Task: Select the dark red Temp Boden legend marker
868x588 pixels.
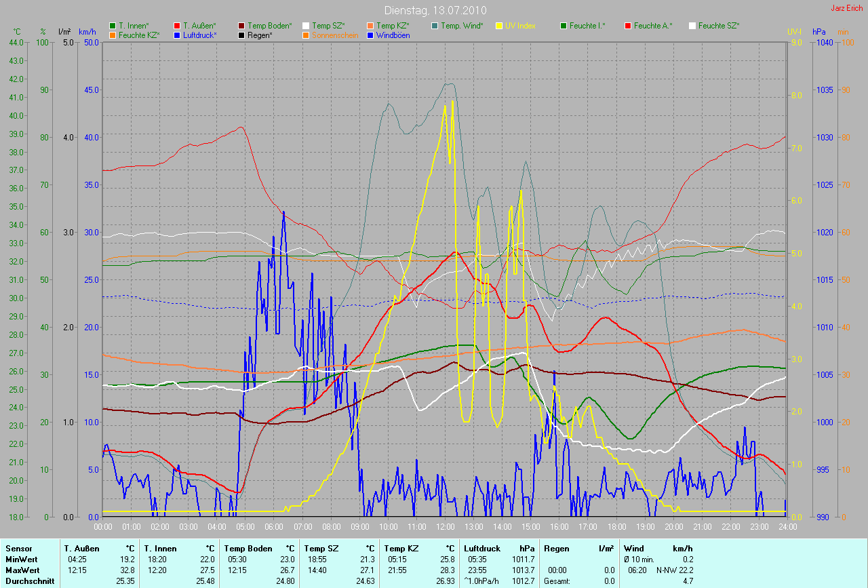Action: (x=242, y=26)
